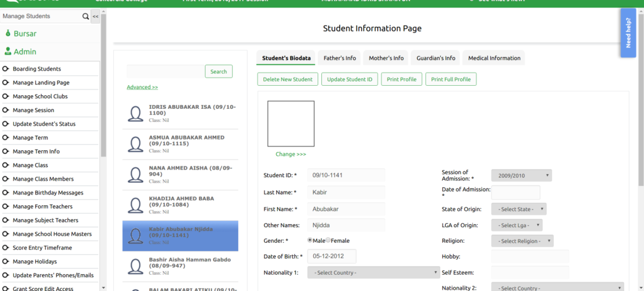The height and width of the screenshot is (291, 644).
Task: Click bullet icon beside Manage Holidays
Action: [x=6, y=262]
